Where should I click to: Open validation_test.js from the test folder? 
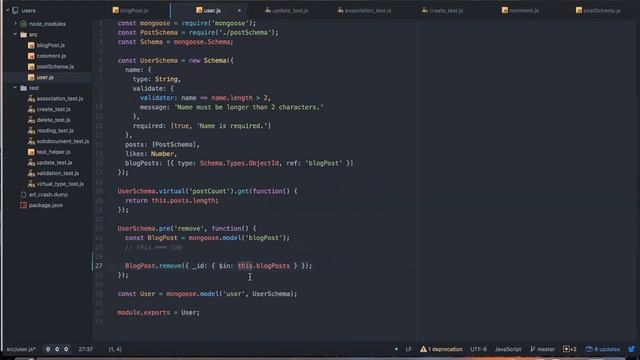click(x=58, y=173)
